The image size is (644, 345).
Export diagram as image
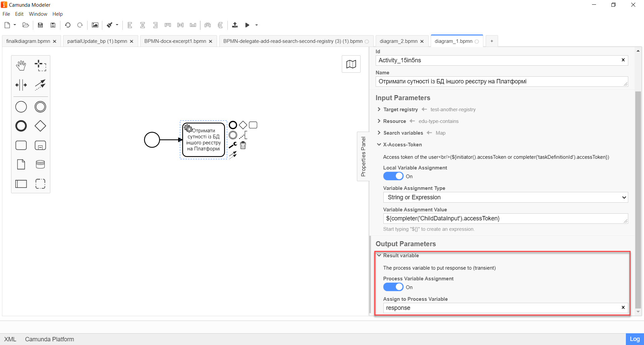95,25
